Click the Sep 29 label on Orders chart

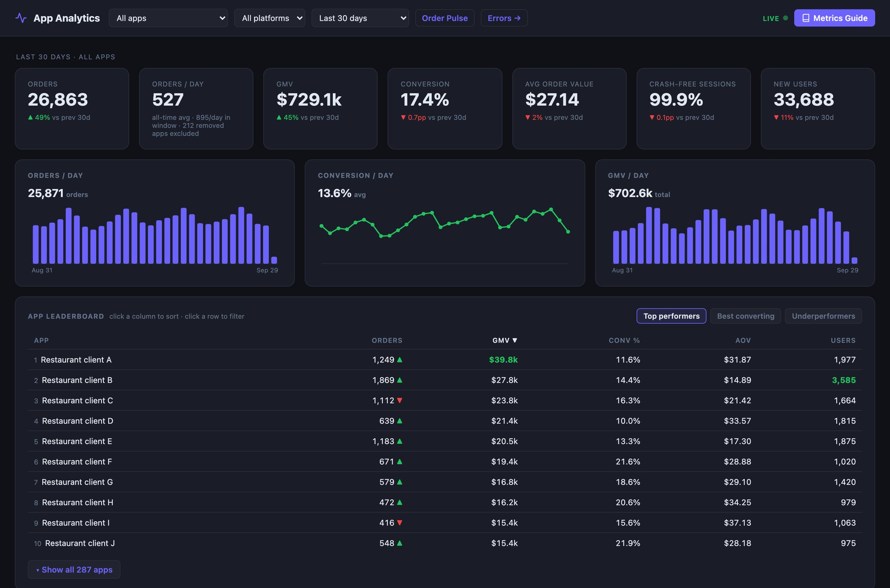(x=267, y=270)
